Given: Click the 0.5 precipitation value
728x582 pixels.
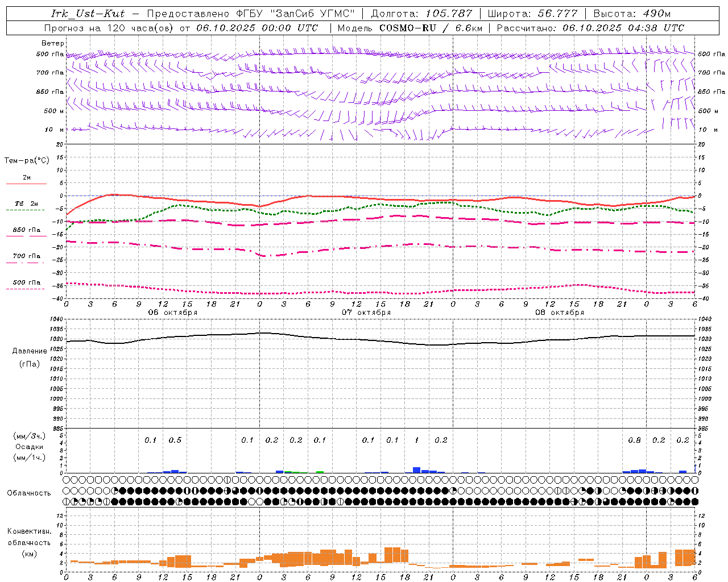Looking at the screenshot, I should click(x=175, y=440).
